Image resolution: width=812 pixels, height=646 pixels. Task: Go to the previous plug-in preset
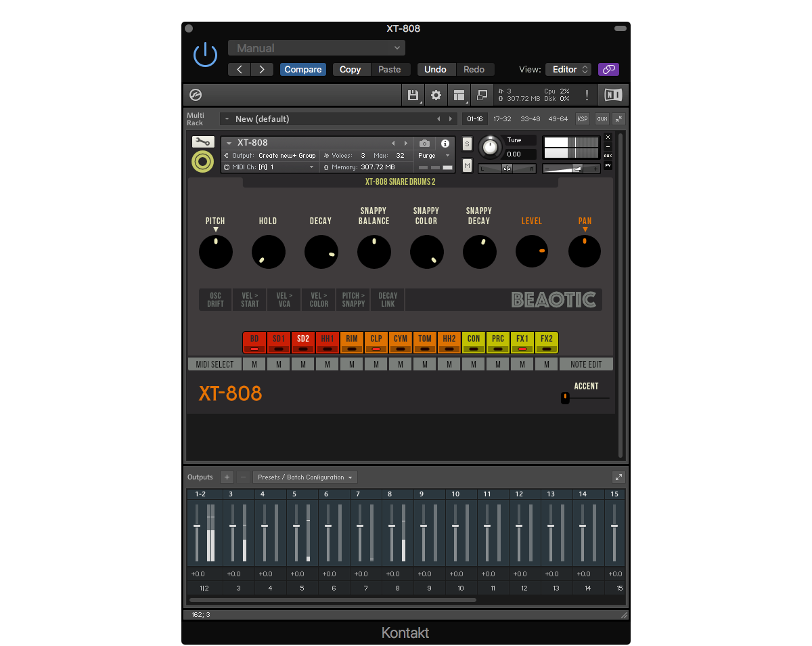click(240, 70)
